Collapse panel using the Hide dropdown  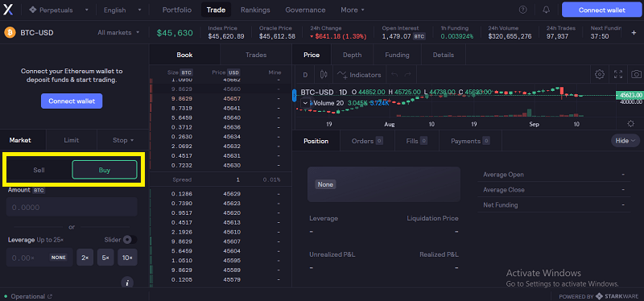click(625, 141)
